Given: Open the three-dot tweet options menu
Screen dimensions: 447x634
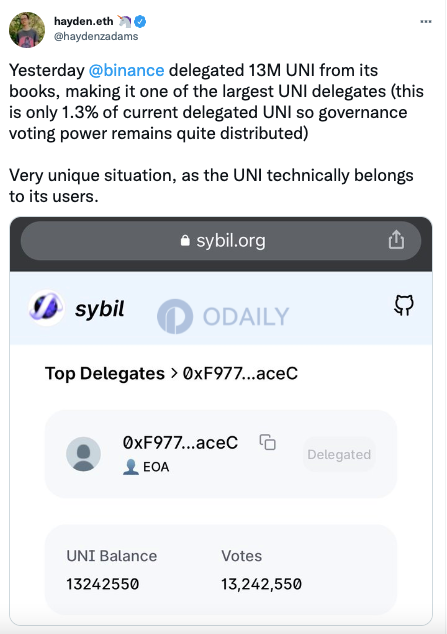Looking at the screenshot, I should coord(426,21).
